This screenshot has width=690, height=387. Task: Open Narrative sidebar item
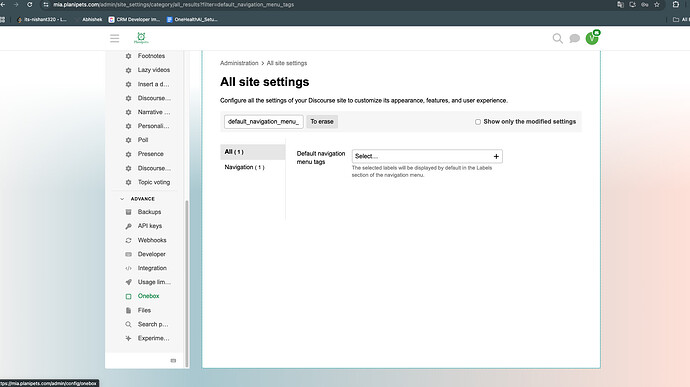click(x=154, y=112)
